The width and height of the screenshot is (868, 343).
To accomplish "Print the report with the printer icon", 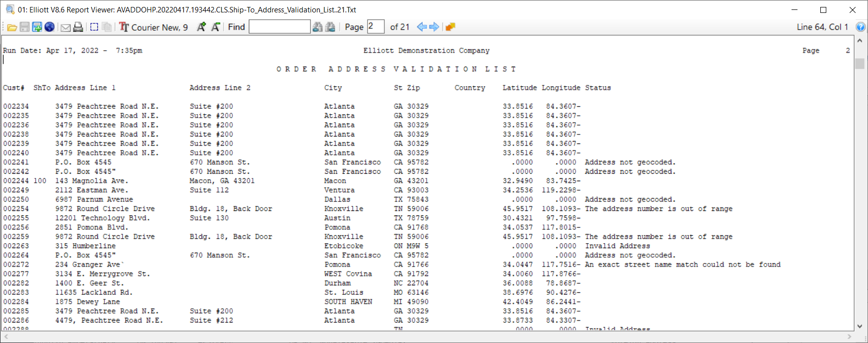I will click(x=78, y=27).
